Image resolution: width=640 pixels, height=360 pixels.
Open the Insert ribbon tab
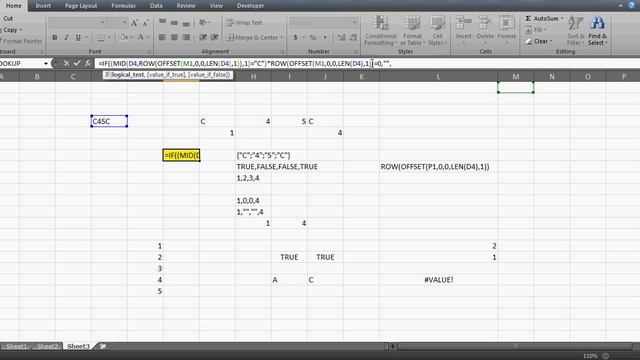(43, 6)
